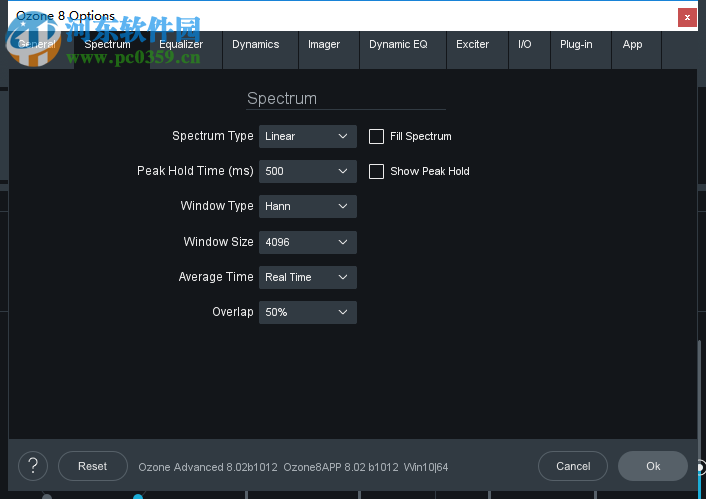Open the Peak Hold Time dropdown
Viewport: 706px width, 499px height.
[308, 171]
